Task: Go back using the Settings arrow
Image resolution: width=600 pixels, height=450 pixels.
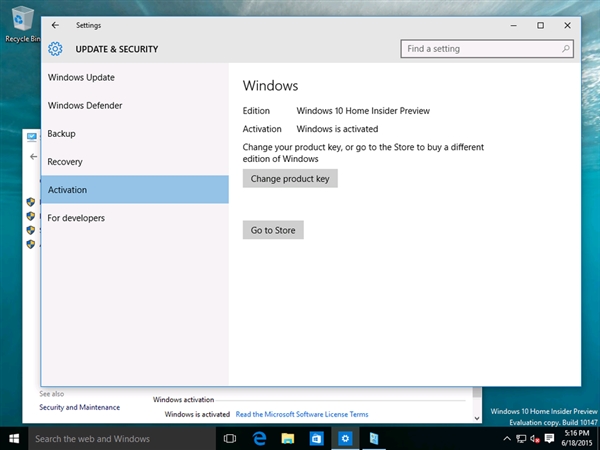Action: (x=55, y=25)
